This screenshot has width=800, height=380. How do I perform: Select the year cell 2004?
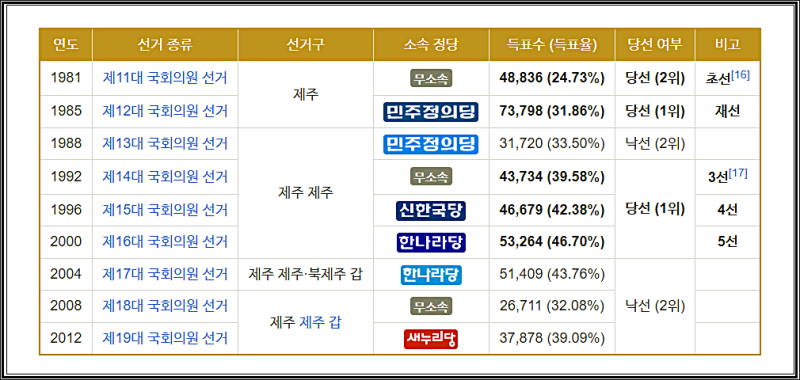coord(66,274)
